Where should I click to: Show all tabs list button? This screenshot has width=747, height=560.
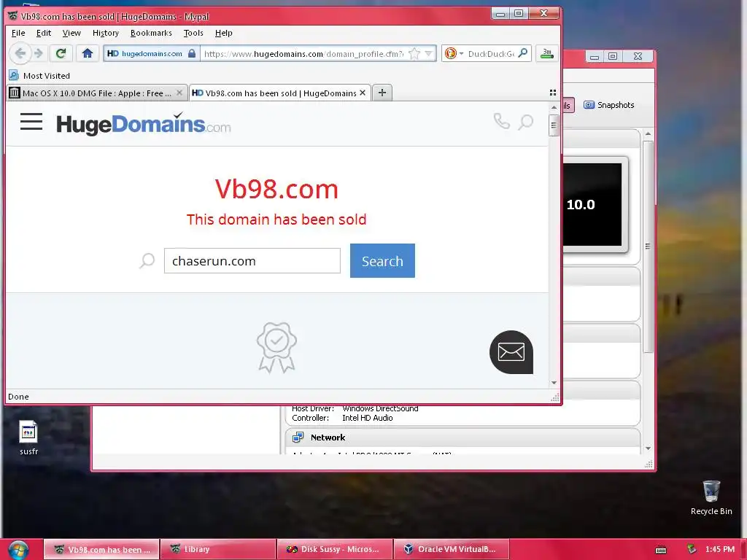pos(553,93)
